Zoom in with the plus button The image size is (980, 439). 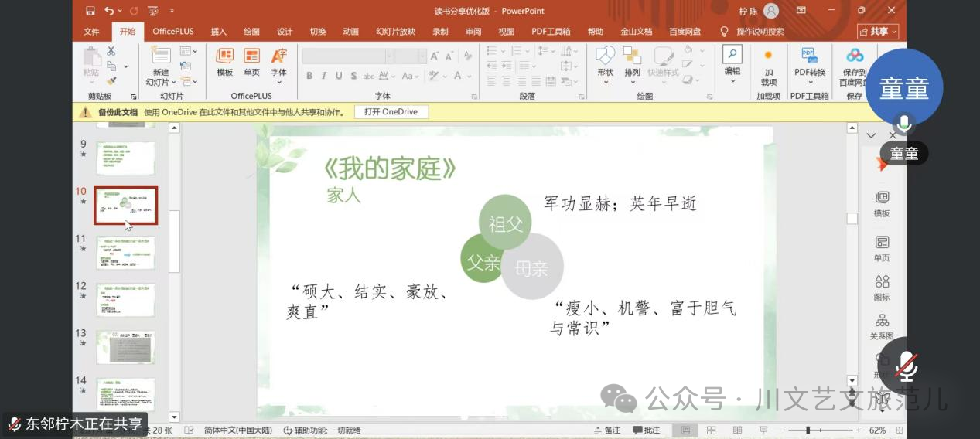click(859, 430)
